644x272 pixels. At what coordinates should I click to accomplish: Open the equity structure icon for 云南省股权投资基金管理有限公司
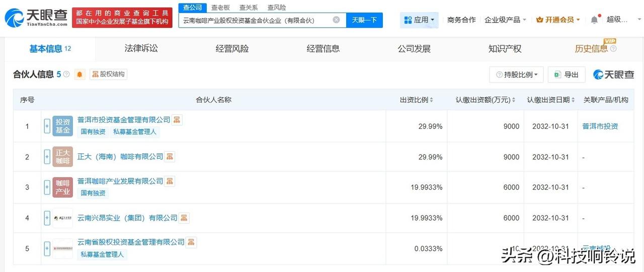(x=191, y=242)
